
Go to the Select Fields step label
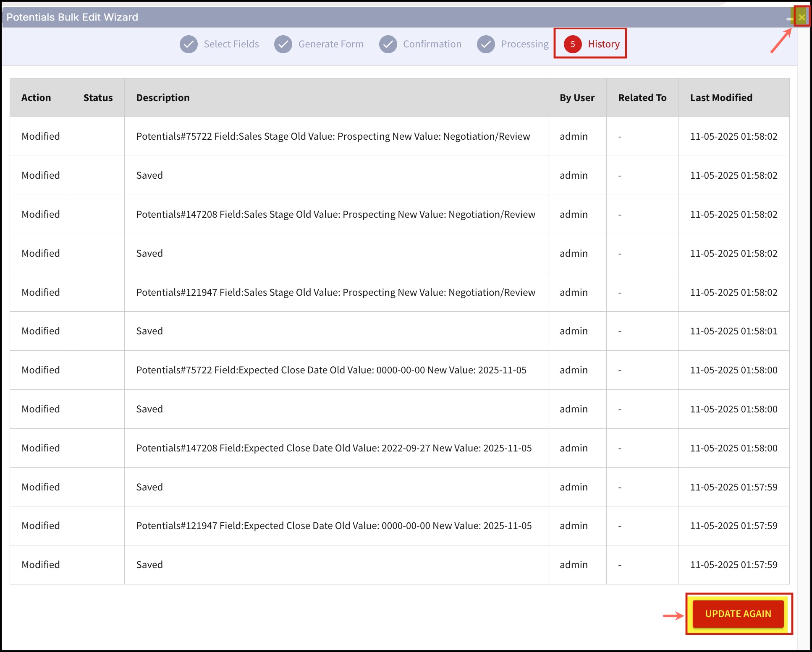click(231, 44)
